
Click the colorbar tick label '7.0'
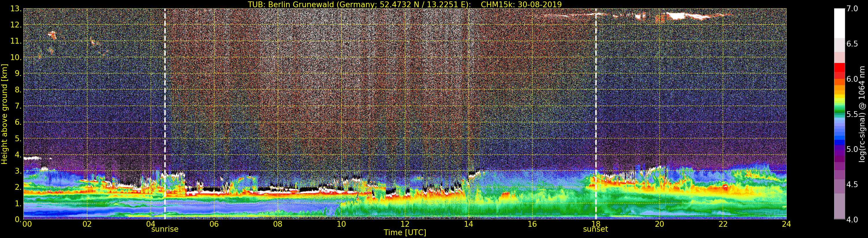[852, 9]
